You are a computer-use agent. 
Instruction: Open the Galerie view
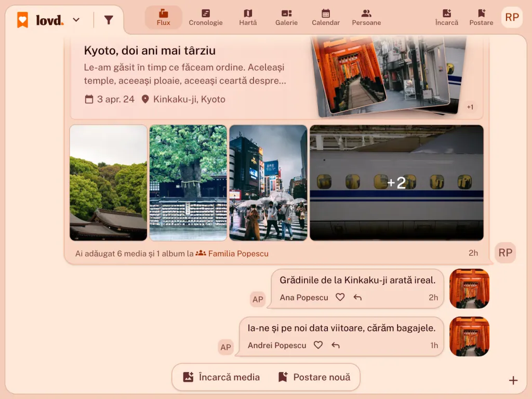click(286, 18)
